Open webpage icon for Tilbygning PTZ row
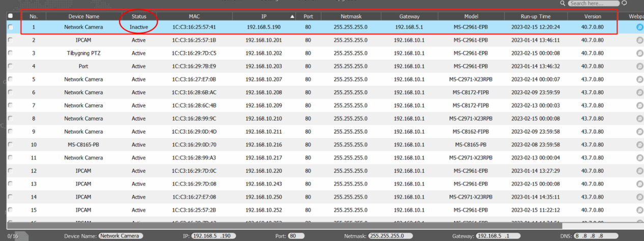Viewport: 644px width, 241px height. pyautogui.click(x=640, y=53)
